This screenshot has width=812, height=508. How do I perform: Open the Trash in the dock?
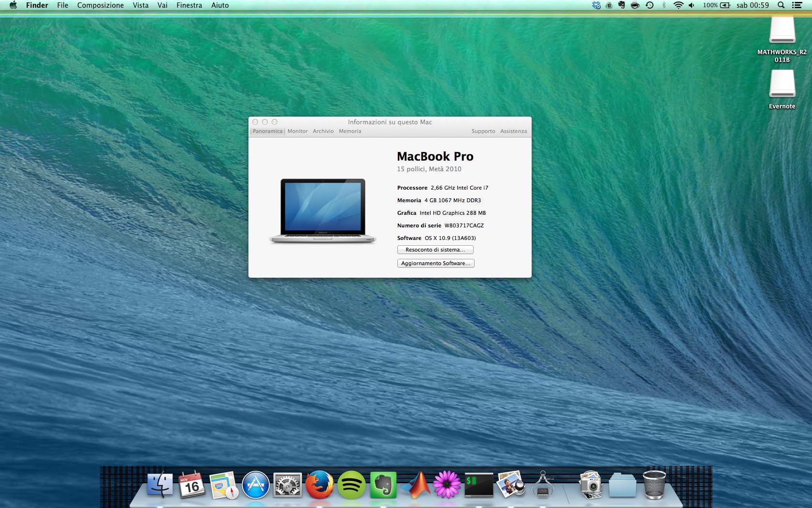click(x=654, y=485)
